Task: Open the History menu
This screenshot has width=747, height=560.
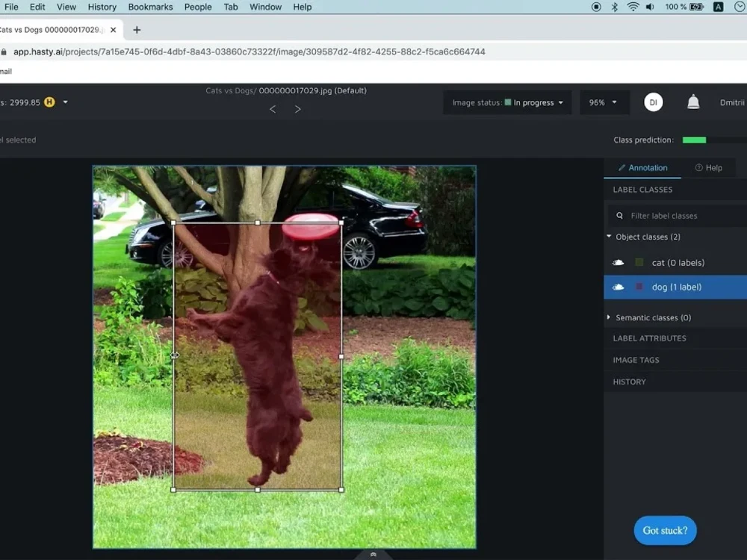Action: coord(102,7)
